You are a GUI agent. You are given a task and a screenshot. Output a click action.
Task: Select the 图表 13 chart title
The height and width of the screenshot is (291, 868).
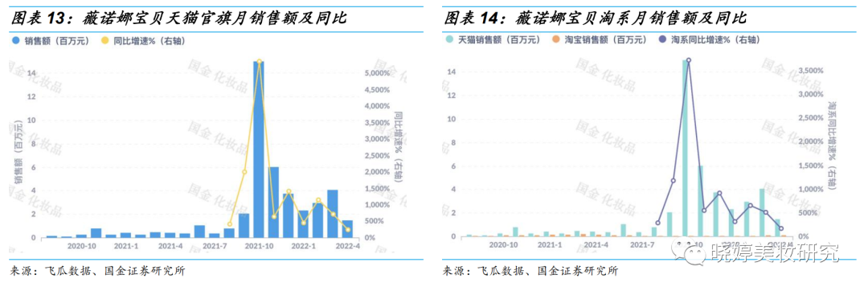click(178, 18)
